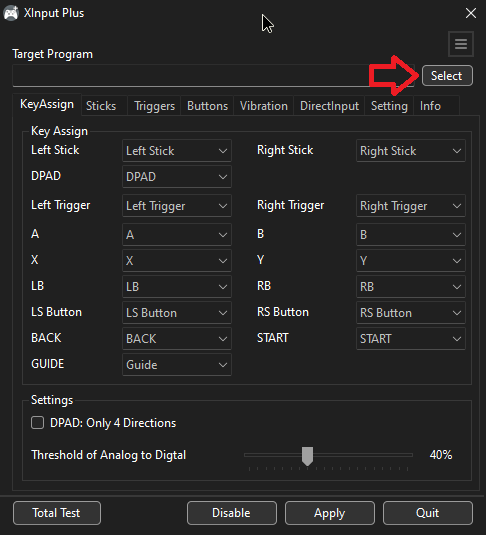Open the RS Button assignment dropdown
Screen dimensions: 486x535
[411, 313]
